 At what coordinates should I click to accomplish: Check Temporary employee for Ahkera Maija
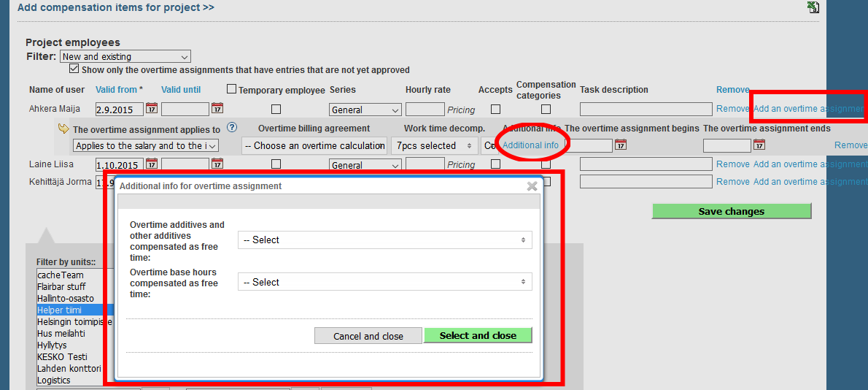pyautogui.click(x=276, y=110)
